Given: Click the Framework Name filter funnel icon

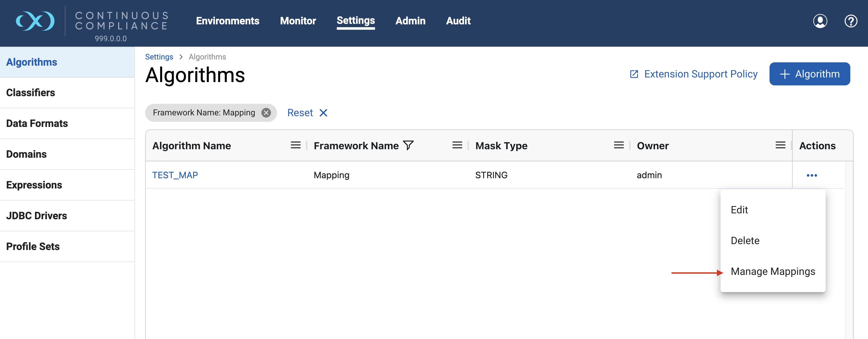Looking at the screenshot, I should pos(408,145).
